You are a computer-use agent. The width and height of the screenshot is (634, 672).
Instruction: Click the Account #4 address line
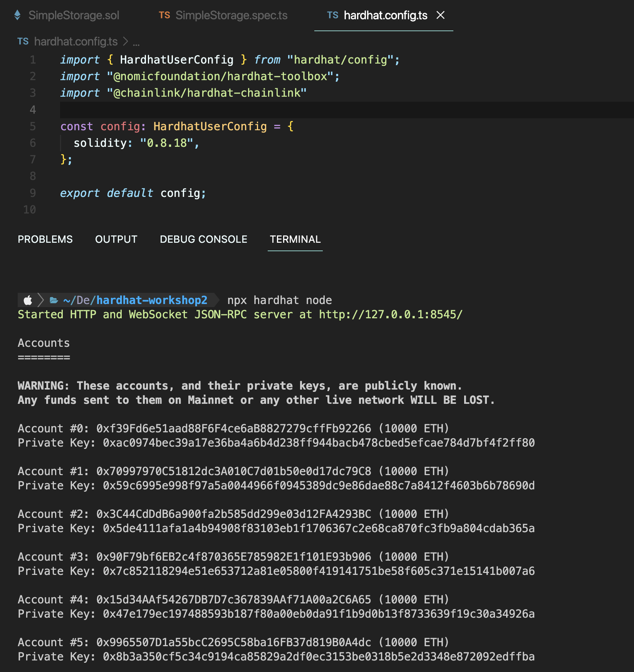(x=233, y=600)
